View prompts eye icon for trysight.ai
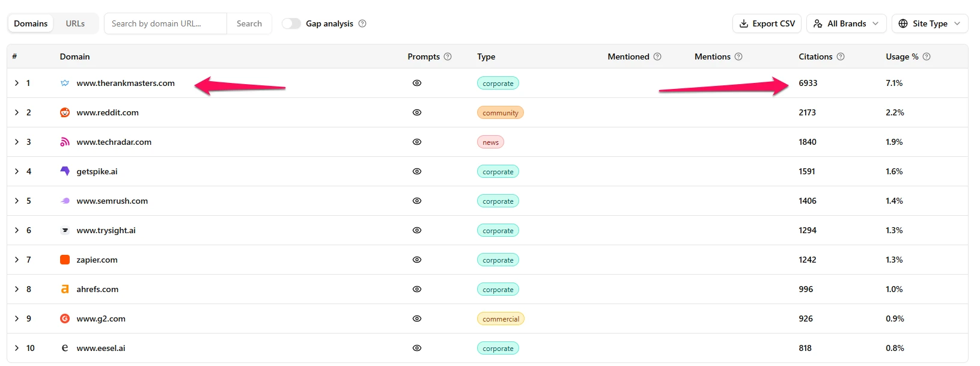The image size is (980, 366). 417,230
